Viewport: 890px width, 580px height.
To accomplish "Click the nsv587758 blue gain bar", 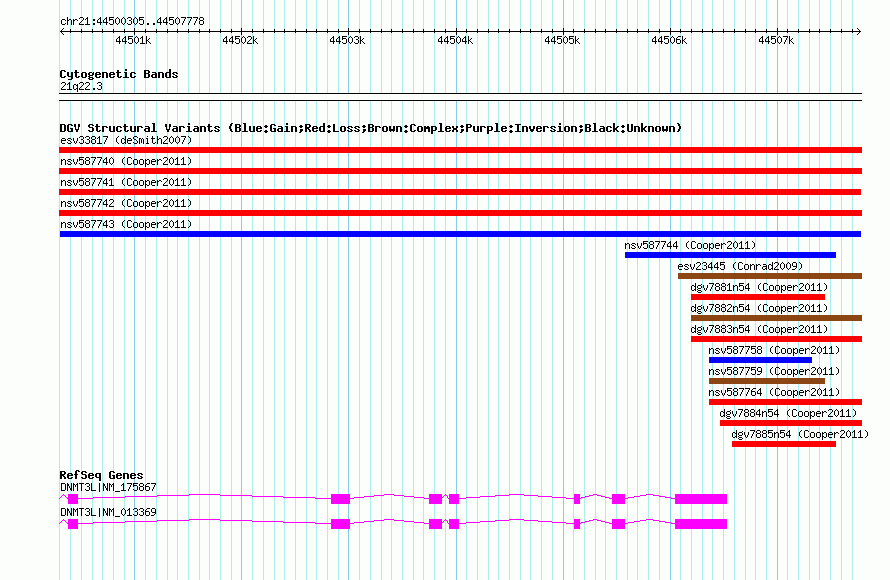I will [760, 360].
